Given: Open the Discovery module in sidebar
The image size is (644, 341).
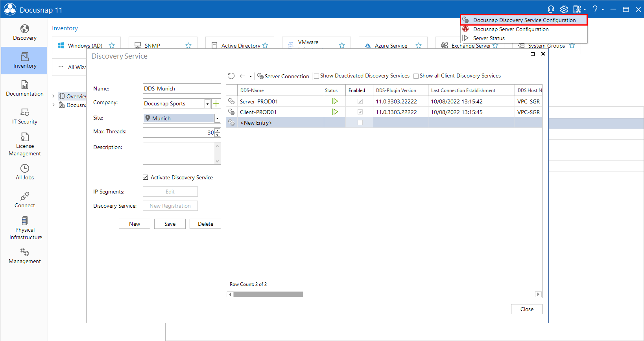Looking at the screenshot, I should (24, 33).
